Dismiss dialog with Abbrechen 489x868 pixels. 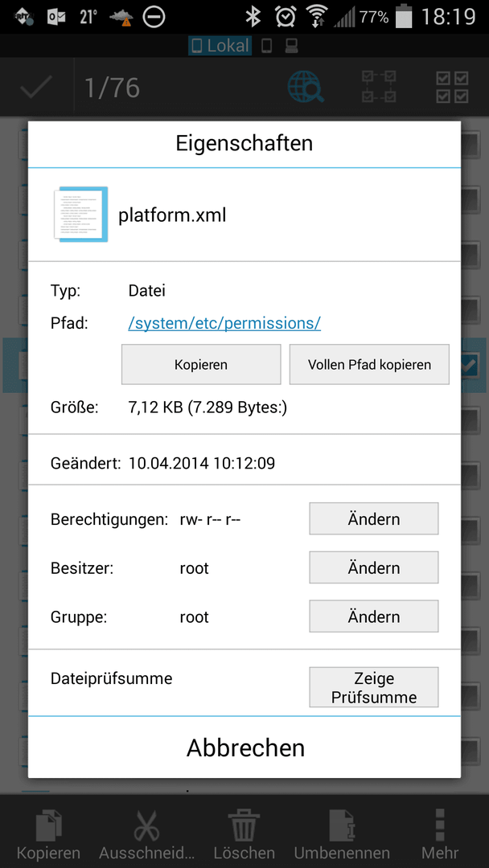click(244, 747)
